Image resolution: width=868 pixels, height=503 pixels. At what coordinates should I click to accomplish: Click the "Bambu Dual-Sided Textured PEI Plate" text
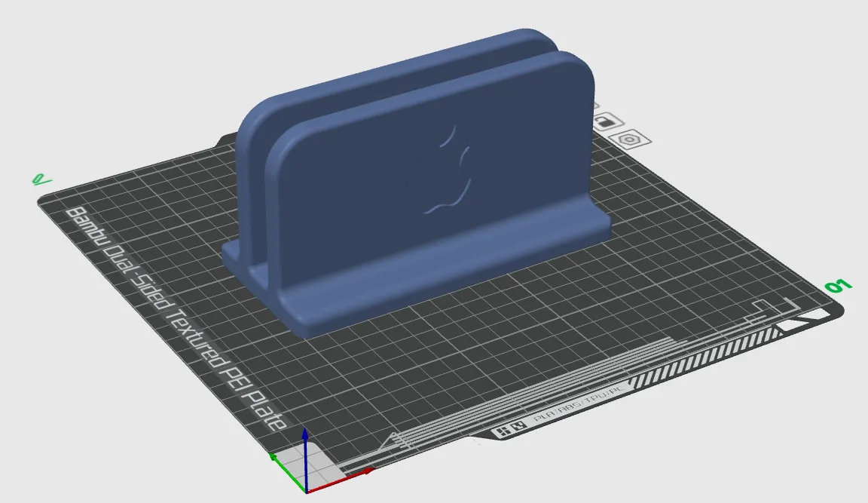coord(176,320)
